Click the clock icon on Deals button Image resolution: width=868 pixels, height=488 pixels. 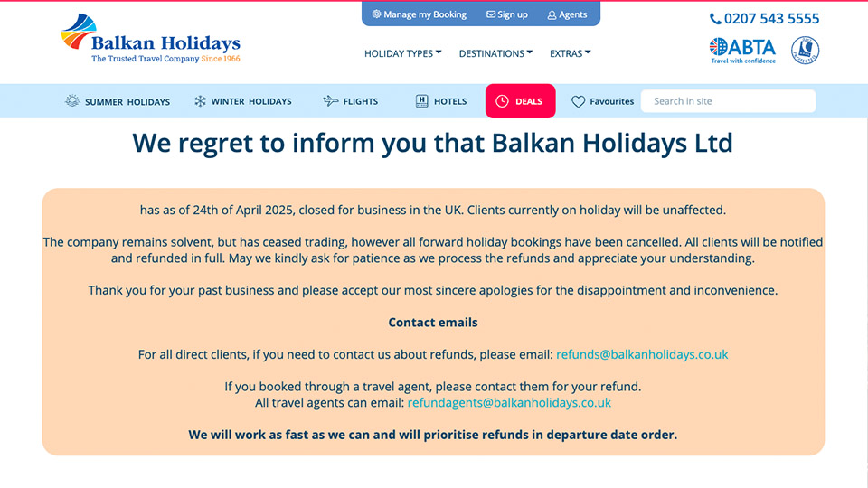[x=502, y=101]
